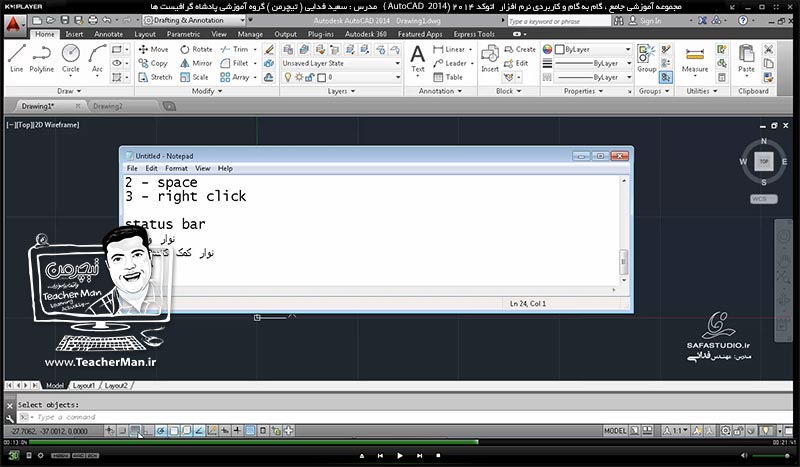Activate the Rotate tool
Image resolution: width=800 pixels, height=467 pixels.
[x=196, y=50]
